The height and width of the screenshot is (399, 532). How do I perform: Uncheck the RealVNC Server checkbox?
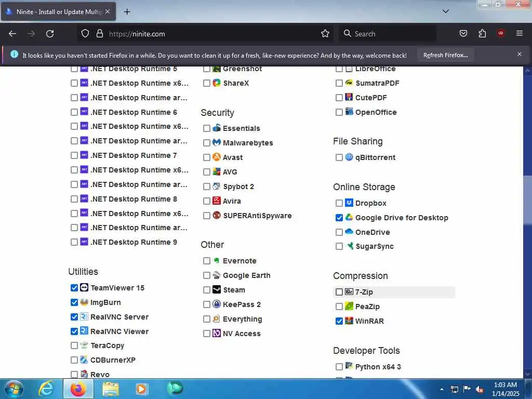pos(74,317)
